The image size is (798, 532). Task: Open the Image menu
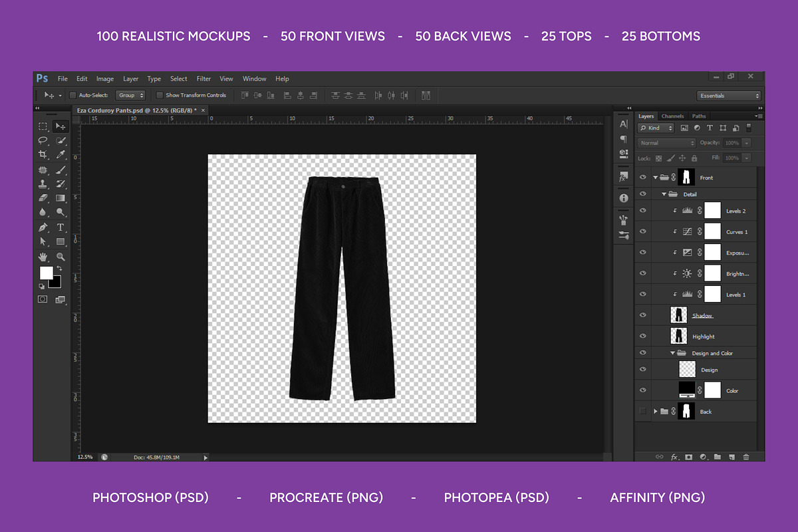pyautogui.click(x=105, y=78)
